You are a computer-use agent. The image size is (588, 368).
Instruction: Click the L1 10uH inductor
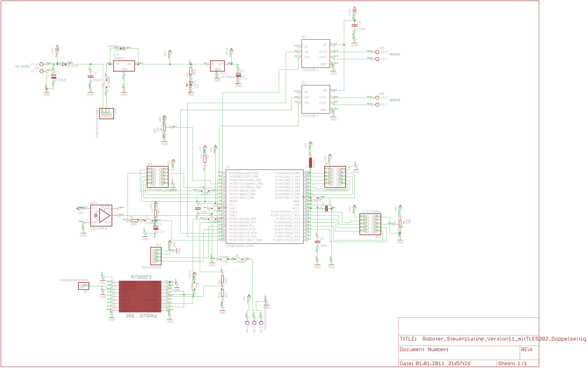tap(310, 163)
